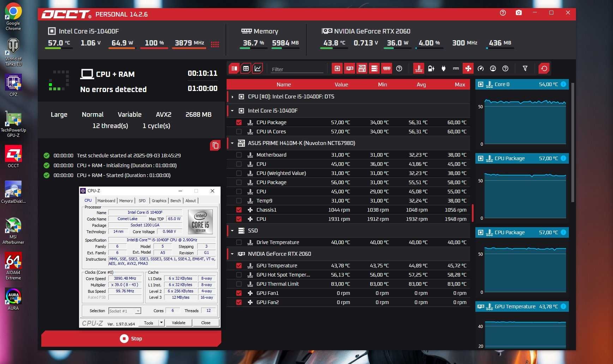Toggle the motherboard sensor filter icon
This screenshot has width=613, height=364.
(362, 68)
